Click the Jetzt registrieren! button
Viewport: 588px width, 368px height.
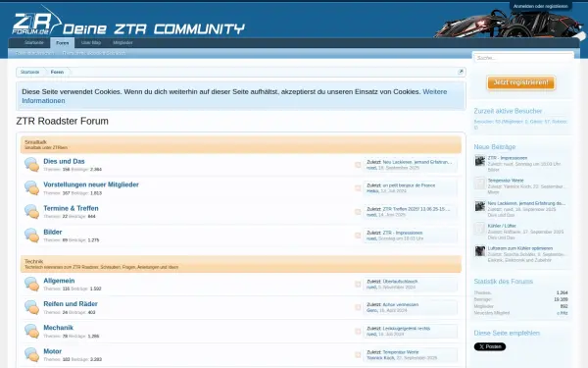tap(521, 82)
